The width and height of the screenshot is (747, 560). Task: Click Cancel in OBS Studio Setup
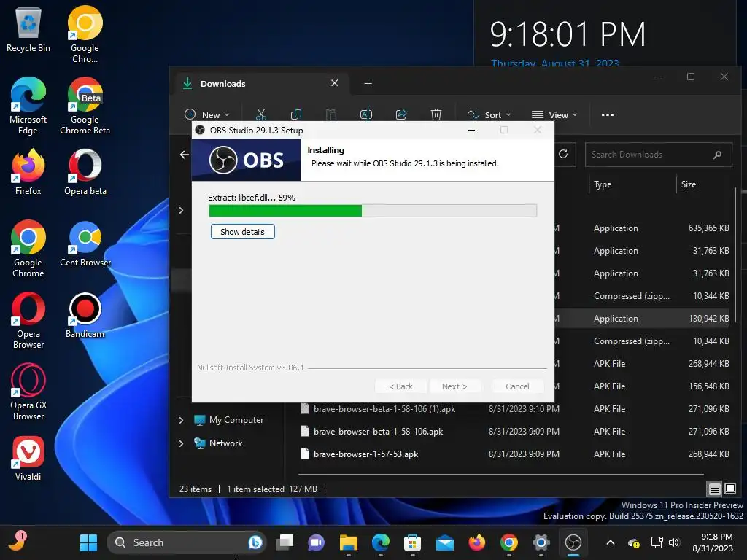517,386
